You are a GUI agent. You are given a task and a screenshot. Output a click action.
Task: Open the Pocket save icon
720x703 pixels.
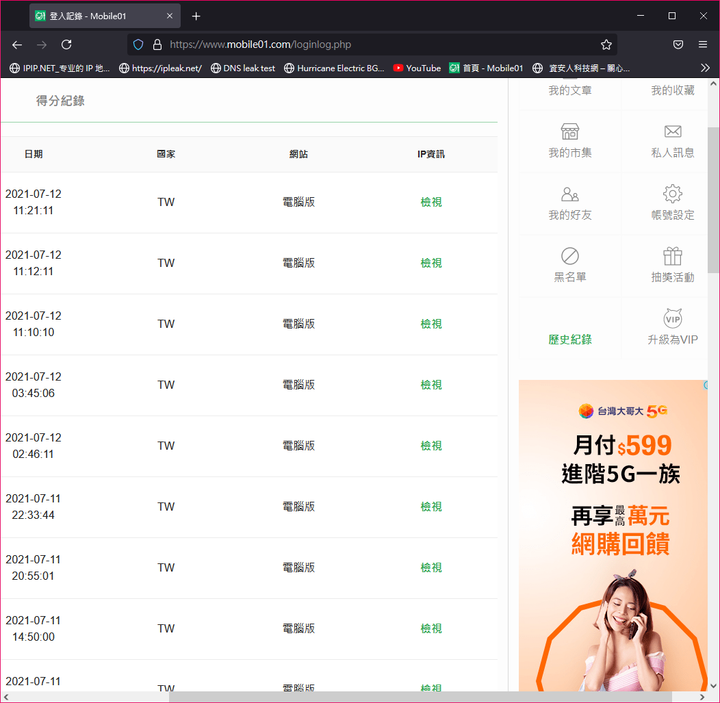(x=678, y=45)
